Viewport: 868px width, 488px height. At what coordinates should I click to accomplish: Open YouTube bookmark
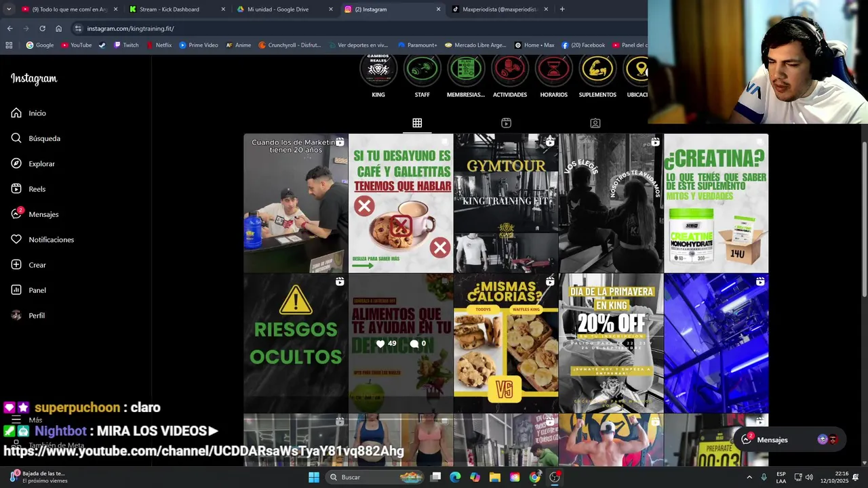[76, 45]
